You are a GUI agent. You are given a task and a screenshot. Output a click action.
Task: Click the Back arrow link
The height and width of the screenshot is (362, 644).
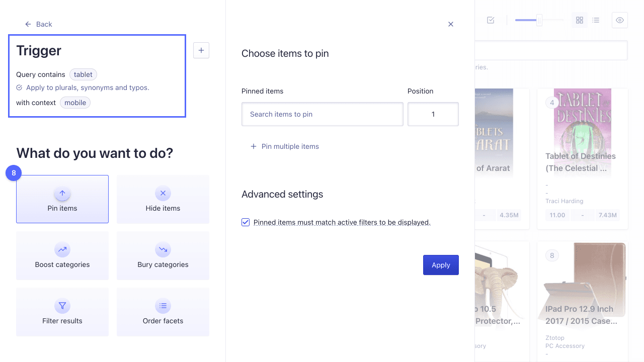click(x=38, y=24)
